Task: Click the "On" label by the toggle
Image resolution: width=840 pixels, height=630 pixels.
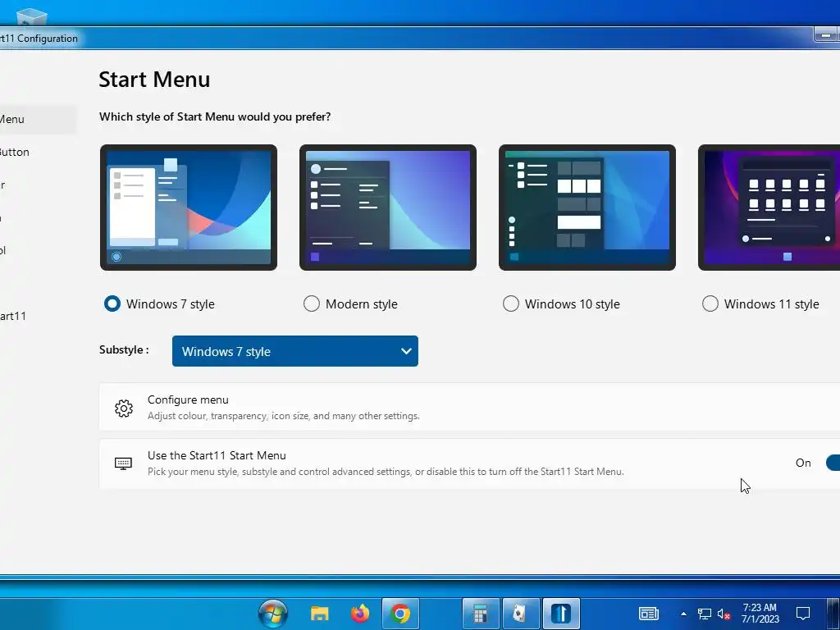Action: [803, 463]
